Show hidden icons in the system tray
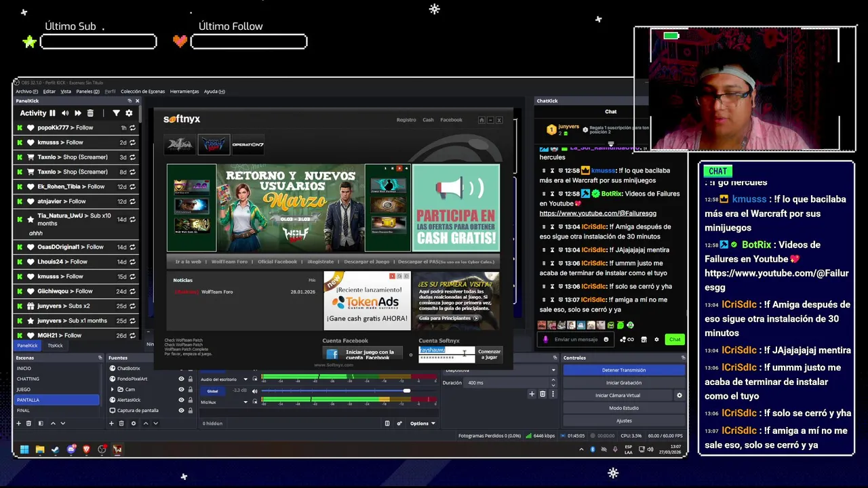This screenshot has width=868, height=488. click(x=580, y=449)
